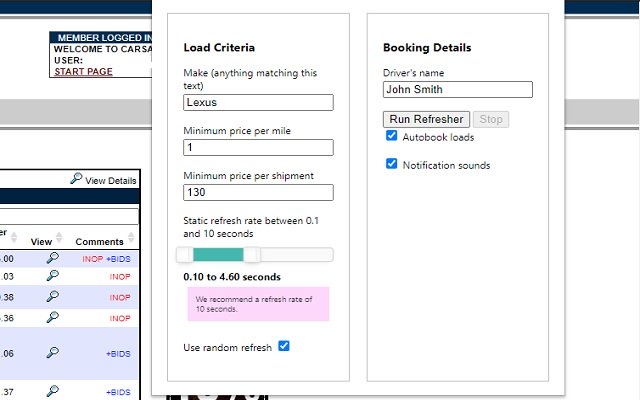
Task: Focus the Minimum price per shipment field
Action: click(x=258, y=192)
